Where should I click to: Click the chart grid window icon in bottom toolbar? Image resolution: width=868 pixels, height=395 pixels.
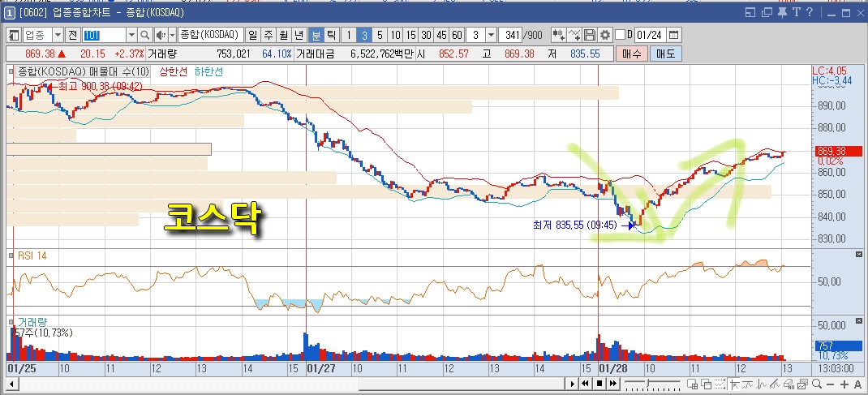tap(693, 384)
